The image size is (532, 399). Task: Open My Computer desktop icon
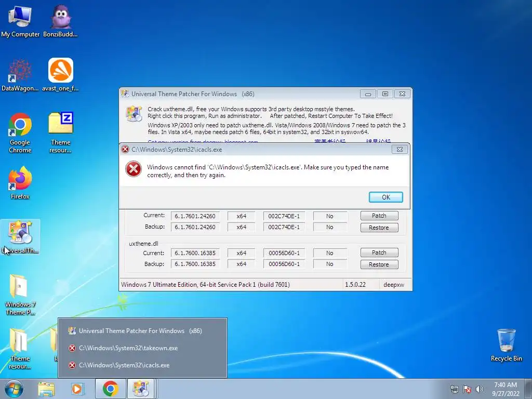(x=20, y=21)
